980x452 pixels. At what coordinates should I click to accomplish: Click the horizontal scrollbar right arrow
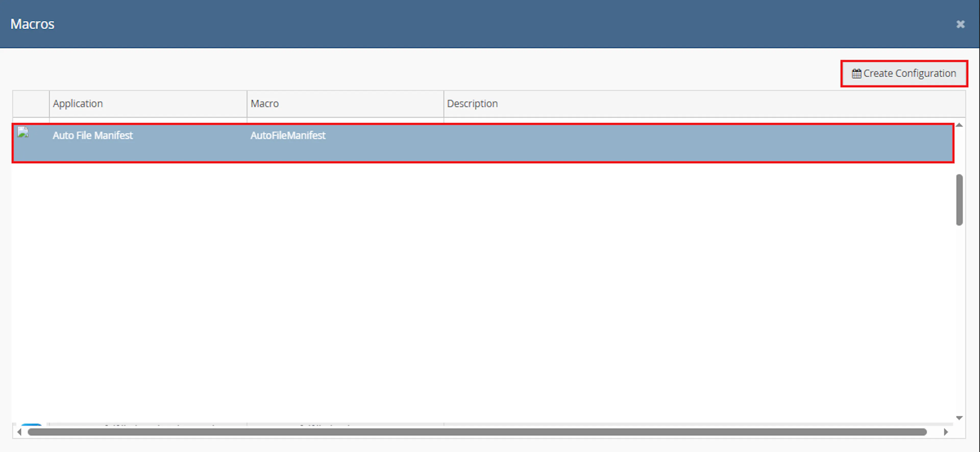pos(946,432)
